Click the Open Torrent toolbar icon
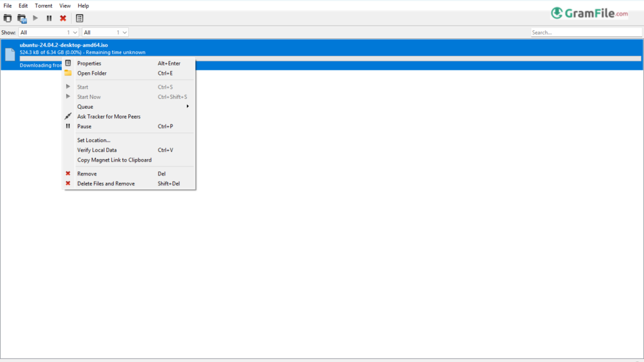The image size is (644, 362). (x=8, y=18)
